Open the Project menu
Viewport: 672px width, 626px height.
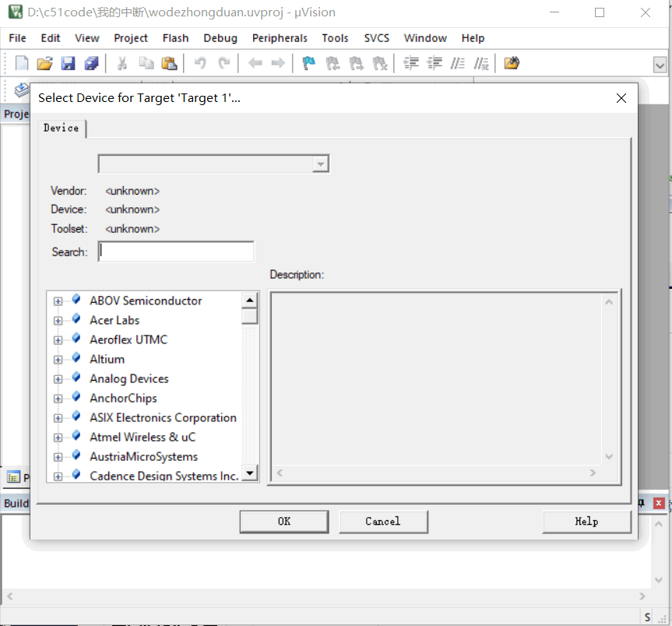[x=131, y=38]
